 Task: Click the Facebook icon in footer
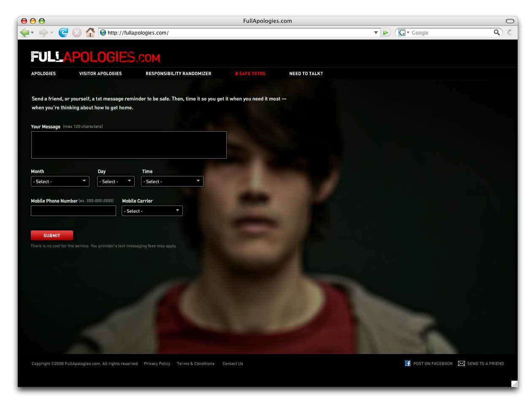(408, 363)
